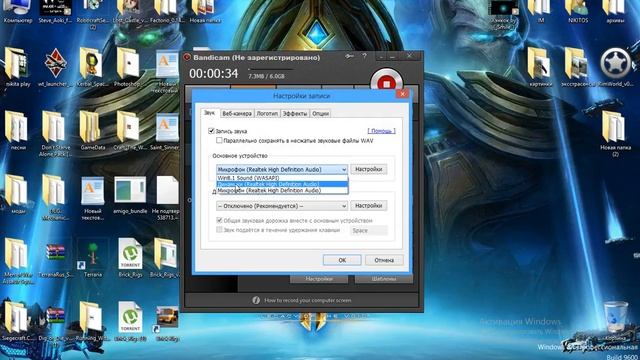Open Настройки for the secondary device
The width and height of the screenshot is (640, 360).
369,206
